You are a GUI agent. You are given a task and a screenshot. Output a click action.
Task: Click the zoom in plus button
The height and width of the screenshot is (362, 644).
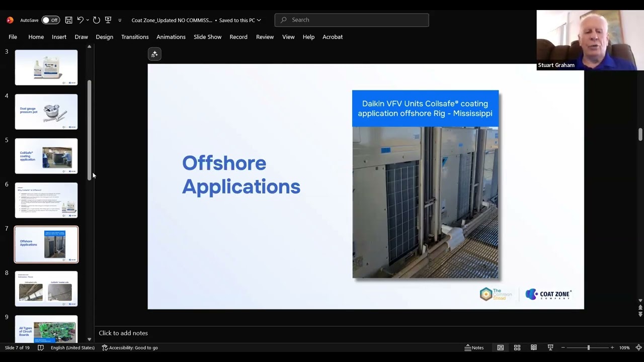coord(612,347)
